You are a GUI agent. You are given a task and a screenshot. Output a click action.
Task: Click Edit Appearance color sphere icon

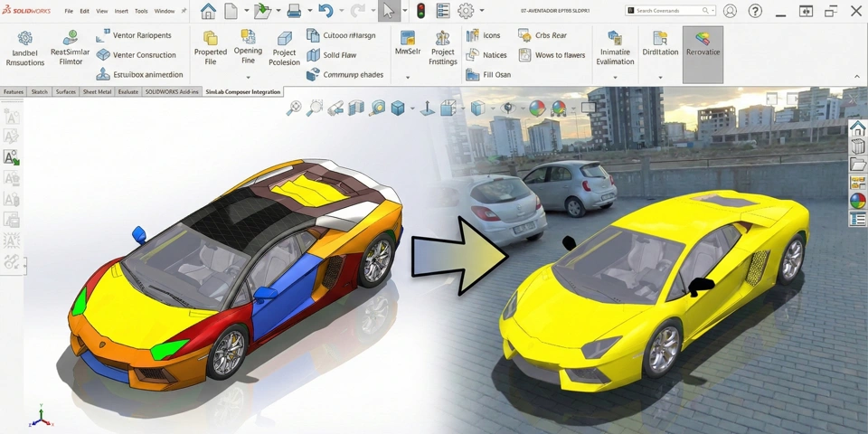[x=537, y=108]
